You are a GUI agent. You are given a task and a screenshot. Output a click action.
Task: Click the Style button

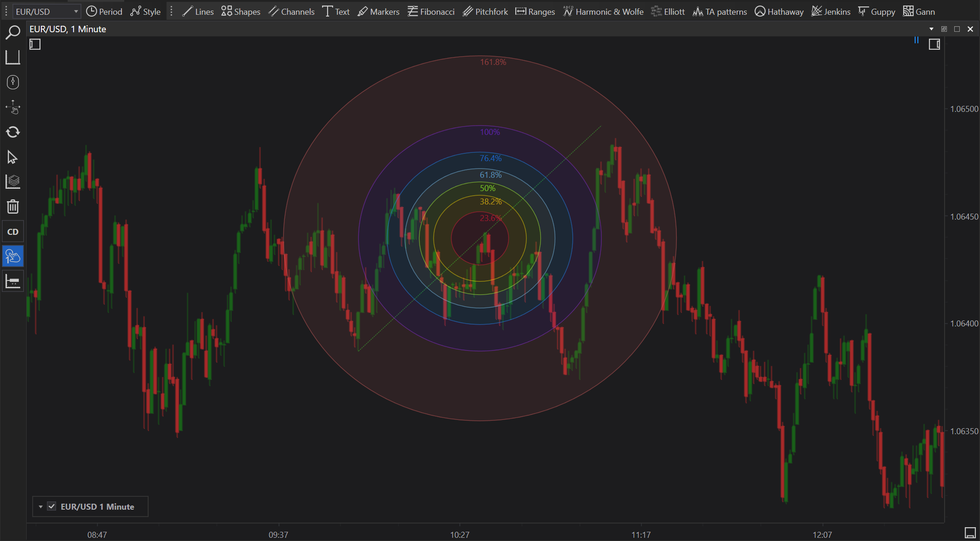[x=145, y=12]
